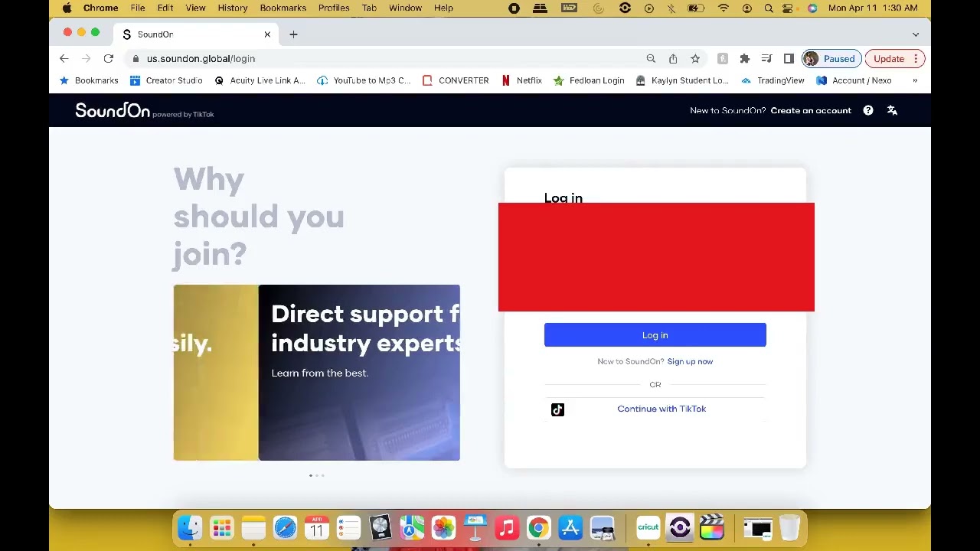Click the menu bar date and time

coord(873,8)
